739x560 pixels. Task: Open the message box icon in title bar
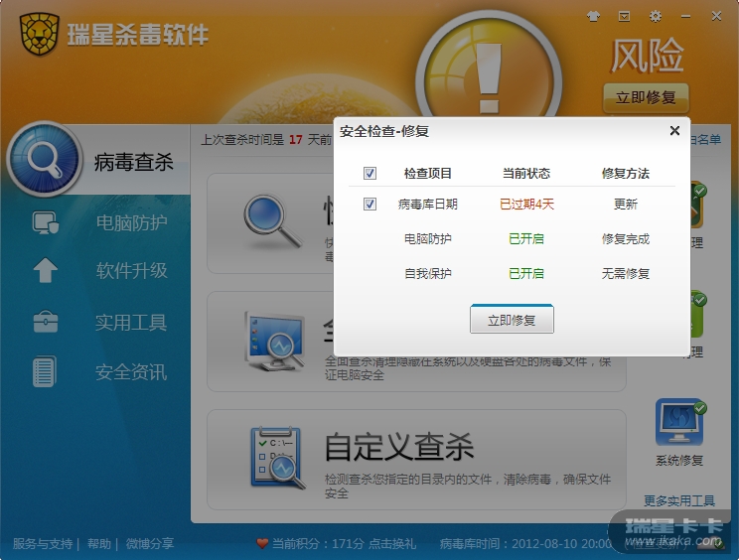(x=624, y=17)
